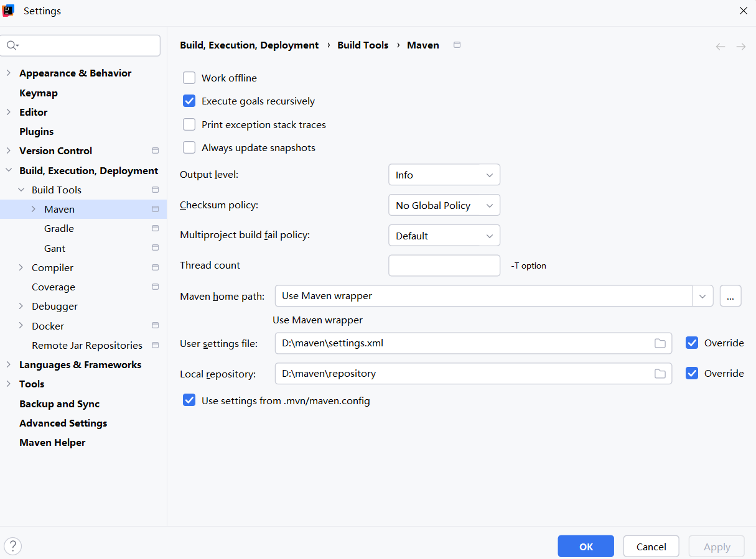Close the Settings window
This screenshot has width=756, height=559.
(743, 11)
